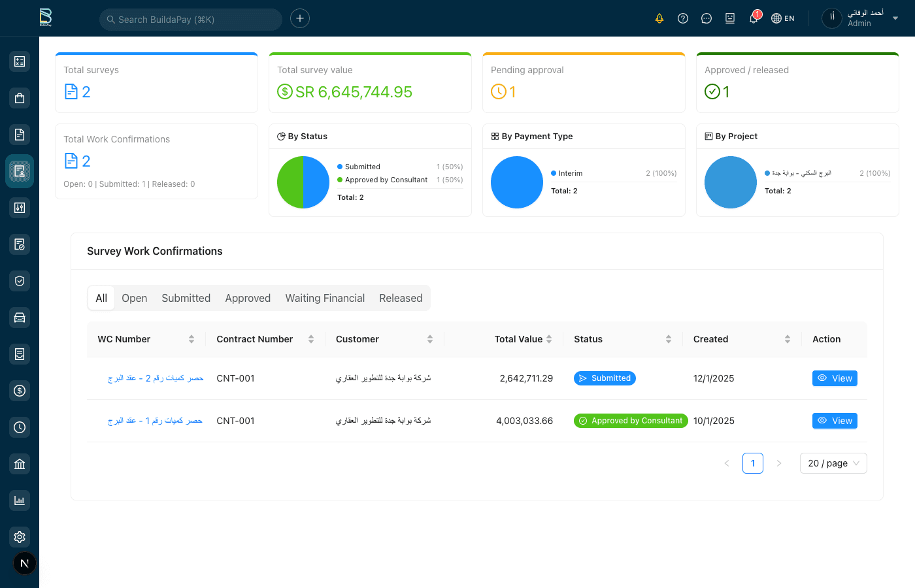Switch to the Submitted tab
The image size is (915, 588).
point(186,298)
